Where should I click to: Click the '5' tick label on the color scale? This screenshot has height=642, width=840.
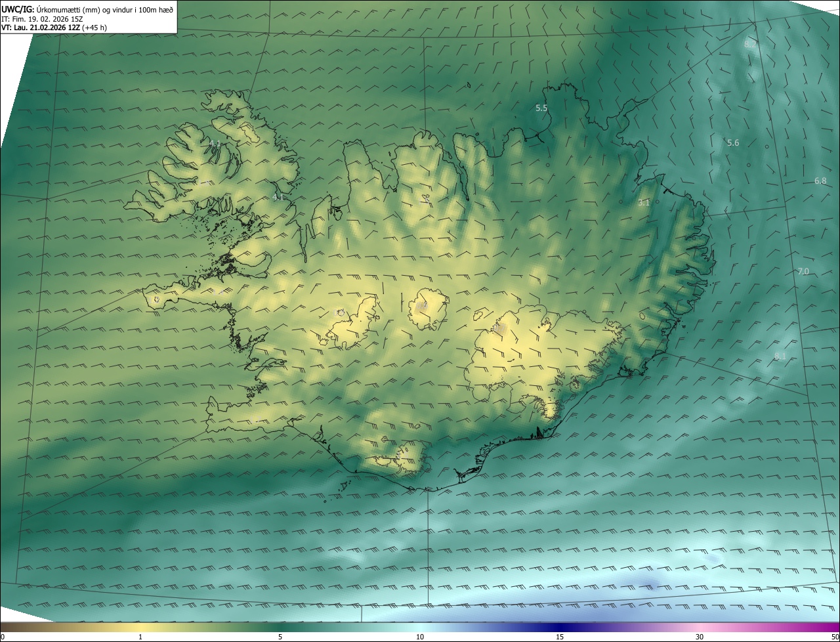click(280, 637)
